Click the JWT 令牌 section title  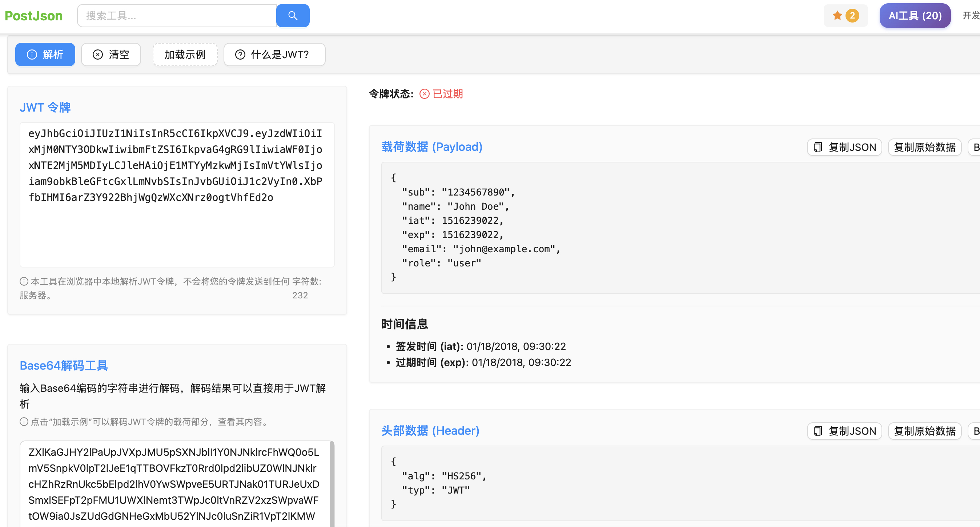pyautogui.click(x=45, y=107)
